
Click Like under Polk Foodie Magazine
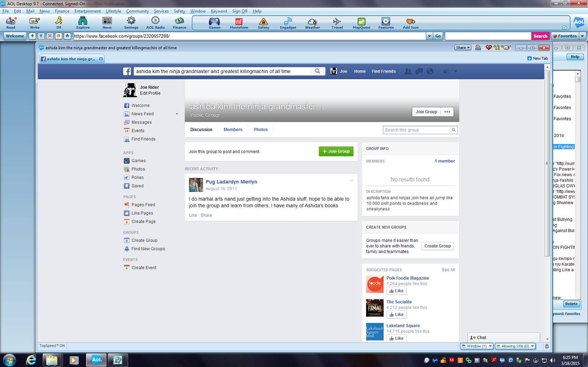click(396, 291)
